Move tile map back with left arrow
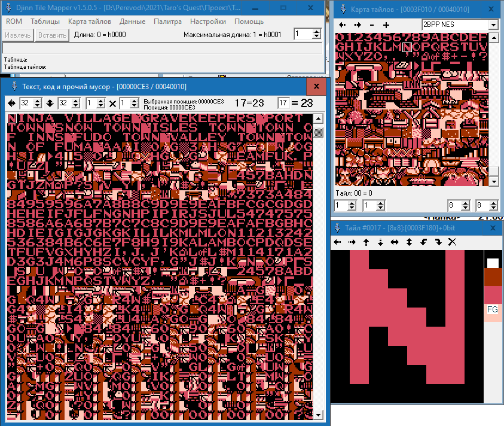Image resolution: width=504 pixels, height=426 pixels. point(343,25)
